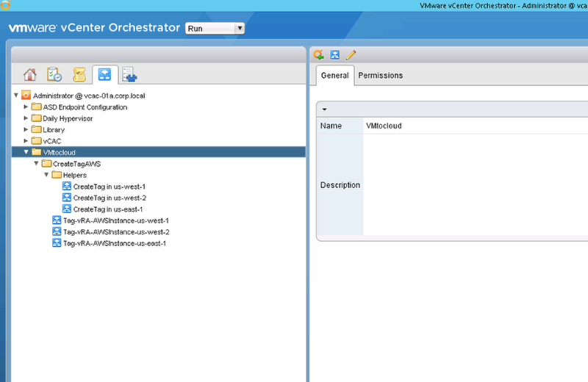Collapse the Helpers folder

[46, 175]
